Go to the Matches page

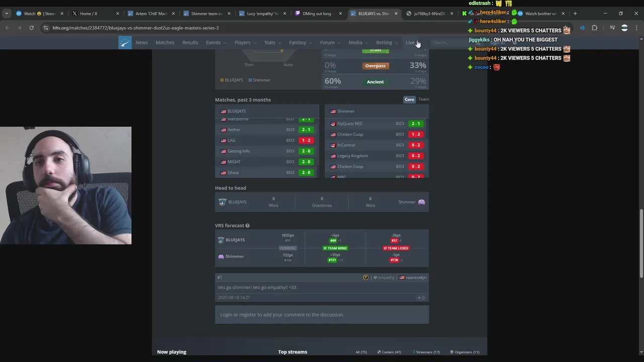165,43
